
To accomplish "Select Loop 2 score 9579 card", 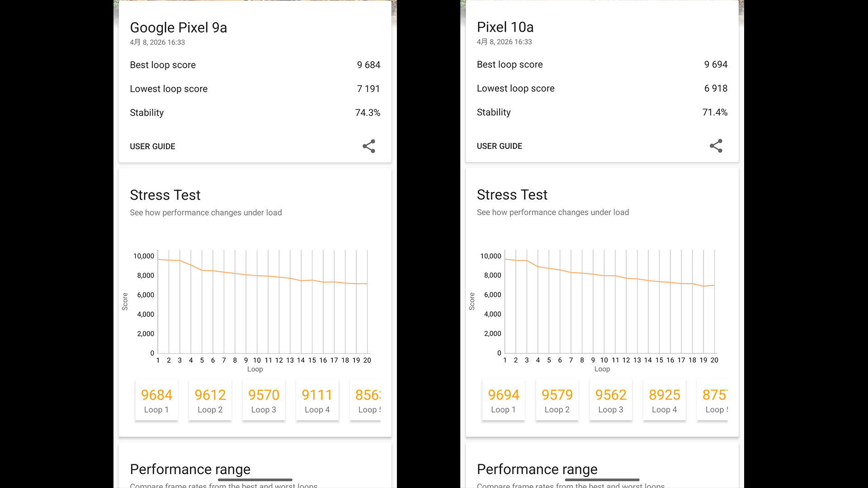I will (x=557, y=400).
